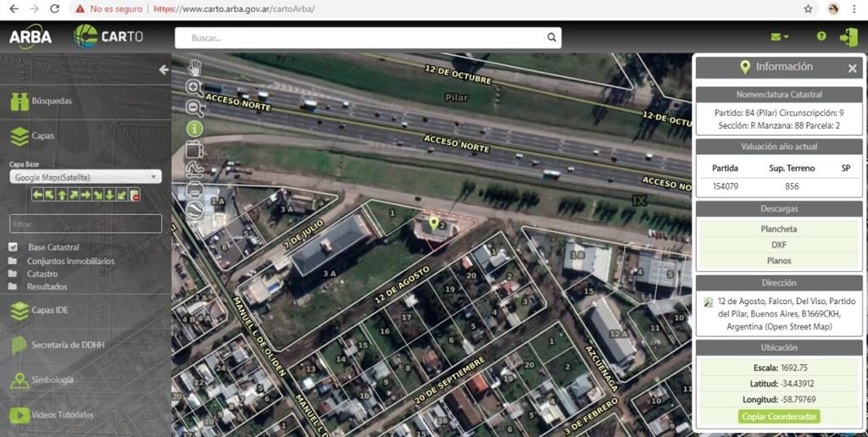Activate the green info identify tool

pos(194,129)
